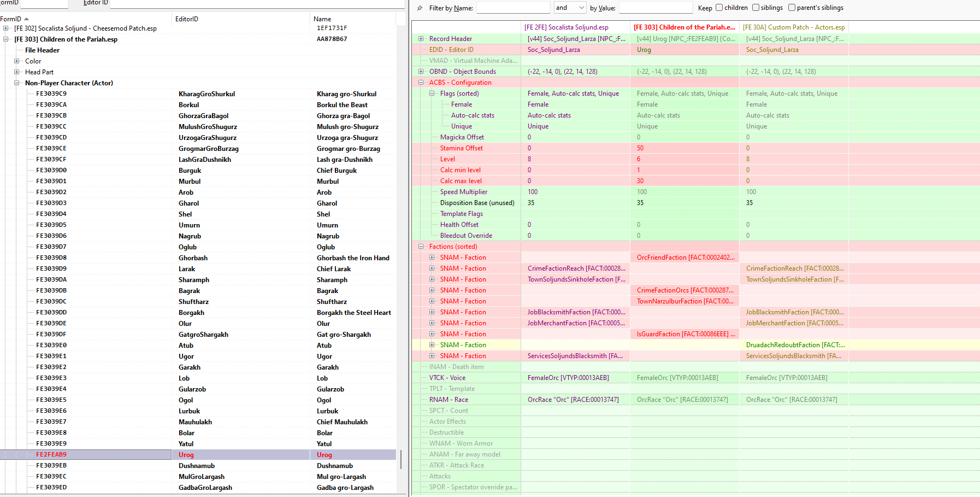Select TownNarzulburFaction cell
This screenshot has height=497, width=980.
[685, 301]
